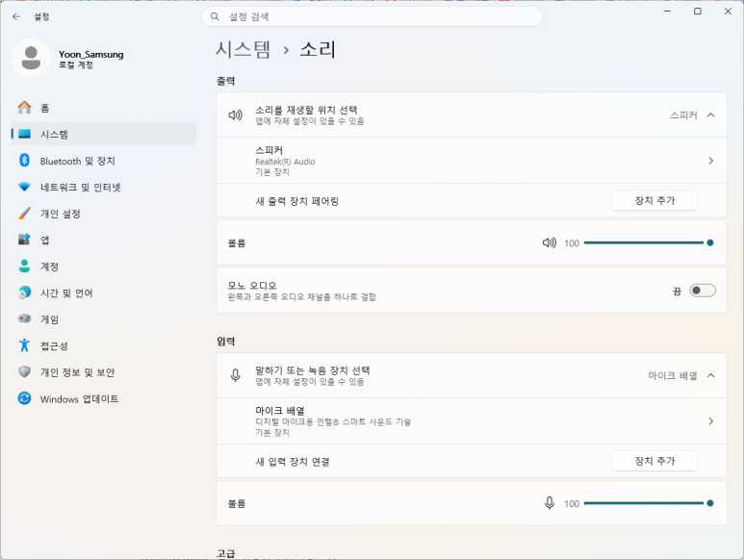Open 개인 정보 및 보안 settings
This screenshot has height=560, width=744.
(104, 372)
